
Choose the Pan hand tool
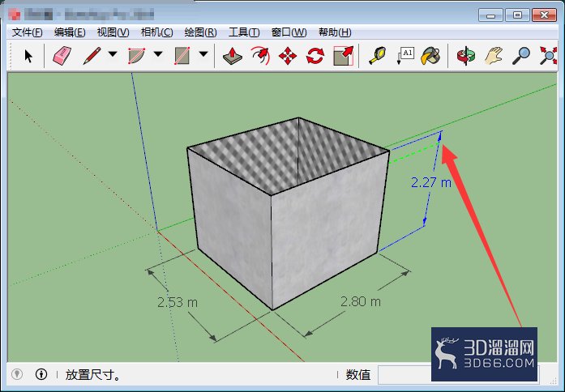tap(494, 56)
